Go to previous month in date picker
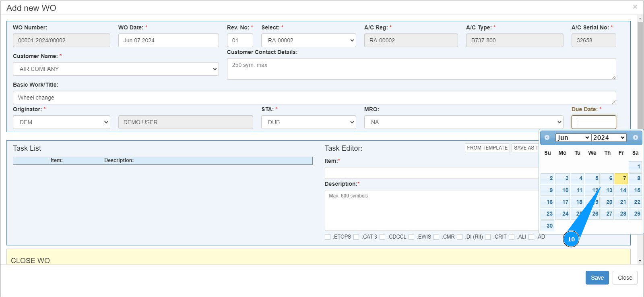Image resolution: width=644 pixels, height=297 pixels. click(x=547, y=137)
